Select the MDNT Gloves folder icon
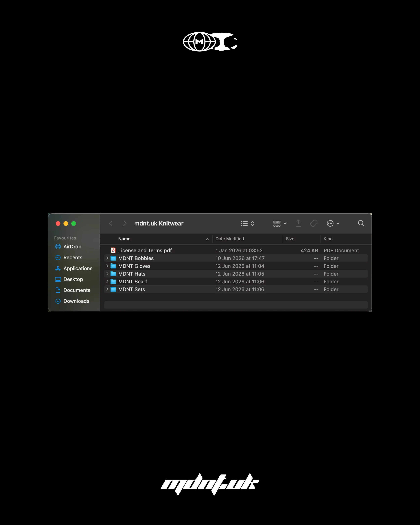 pyautogui.click(x=113, y=266)
